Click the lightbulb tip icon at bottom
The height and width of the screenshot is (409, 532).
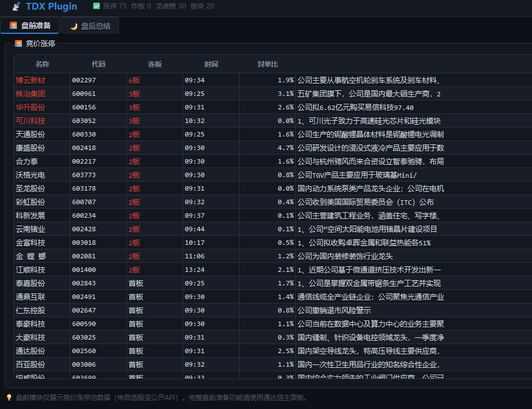[9, 398]
